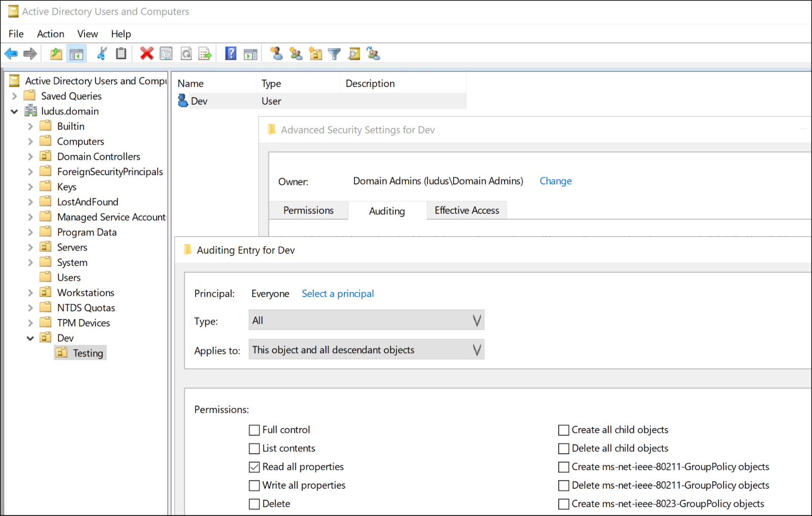Select the Workstations organizational unit
This screenshot has height=516, width=812.
click(86, 293)
